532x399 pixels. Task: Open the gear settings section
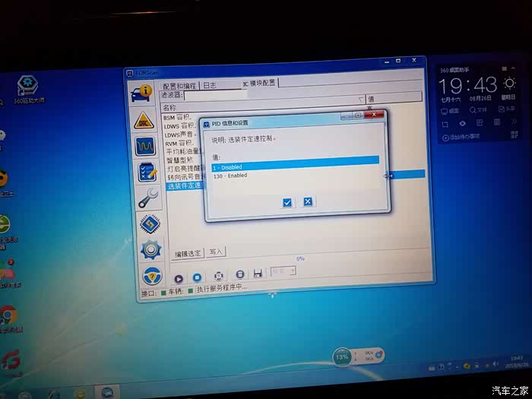click(x=151, y=250)
